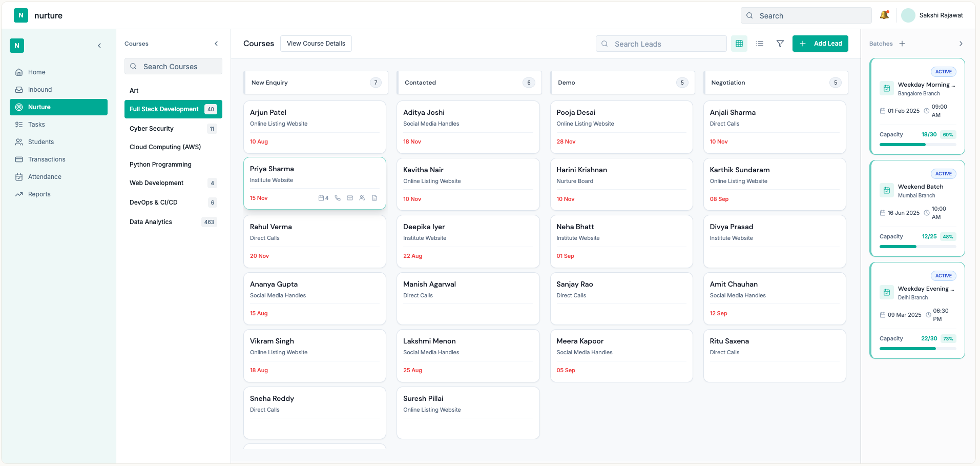Select Cloud Computing (AWS) course
The width and height of the screenshot is (980, 466).
[173, 147]
